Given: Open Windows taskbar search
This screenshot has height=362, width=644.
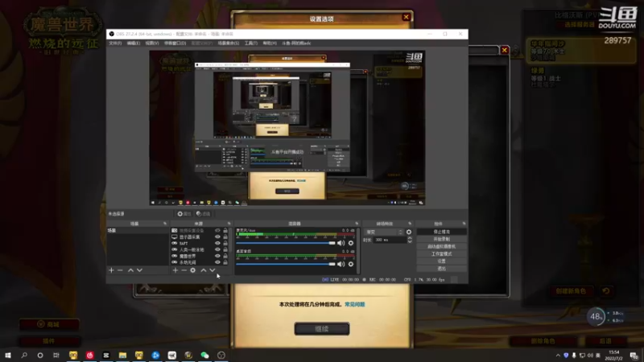Looking at the screenshot, I should coord(24,355).
